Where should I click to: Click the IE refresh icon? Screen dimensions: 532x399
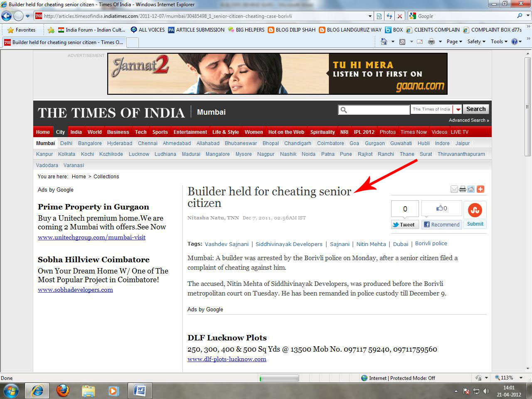click(389, 16)
